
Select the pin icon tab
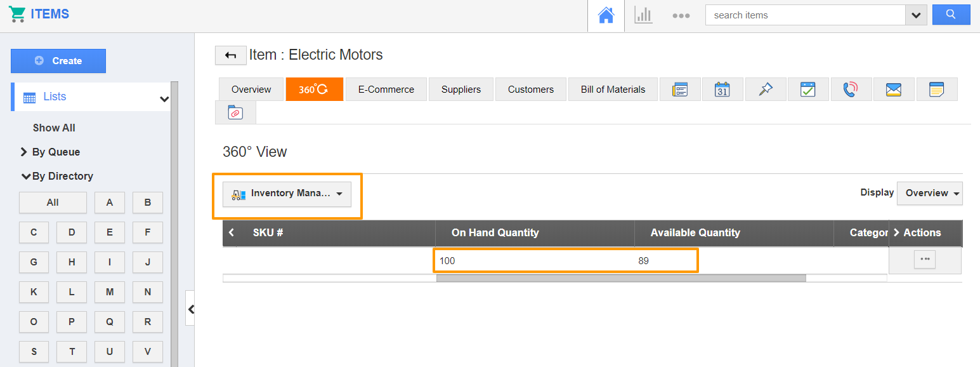[765, 89]
